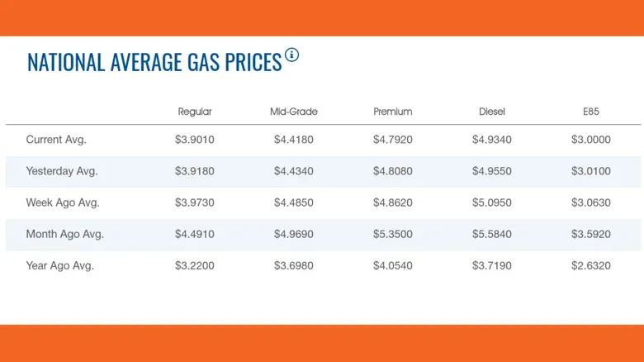Select the E85 column header
644x362 pixels.
click(591, 112)
